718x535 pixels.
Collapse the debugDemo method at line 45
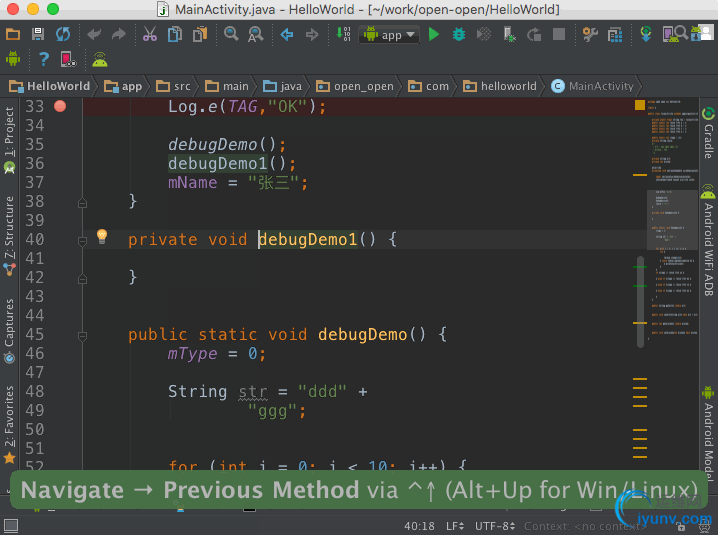point(82,336)
